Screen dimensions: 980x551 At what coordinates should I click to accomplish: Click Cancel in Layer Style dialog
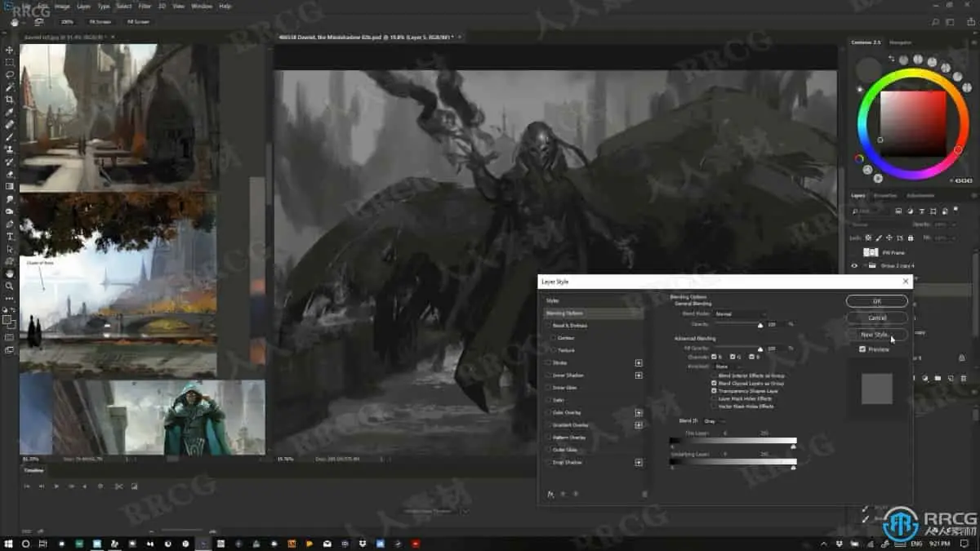pyautogui.click(x=876, y=318)
